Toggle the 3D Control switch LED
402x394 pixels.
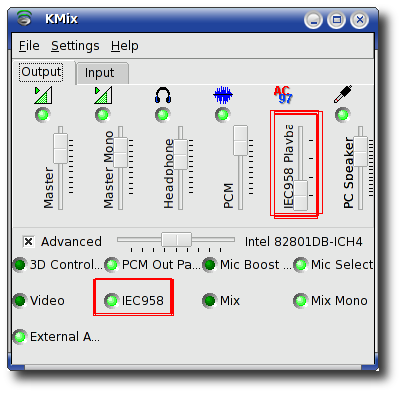20,265
